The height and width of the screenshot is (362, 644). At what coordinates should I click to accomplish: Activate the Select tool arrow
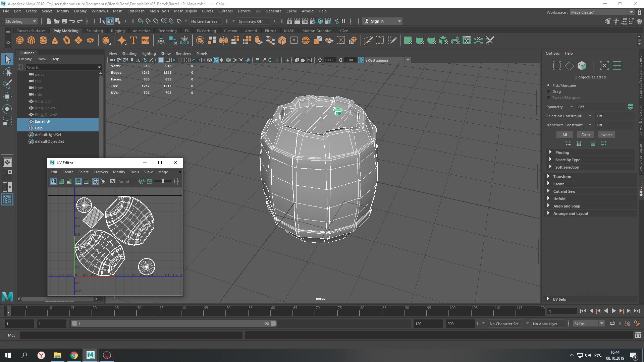pos(7,60)
